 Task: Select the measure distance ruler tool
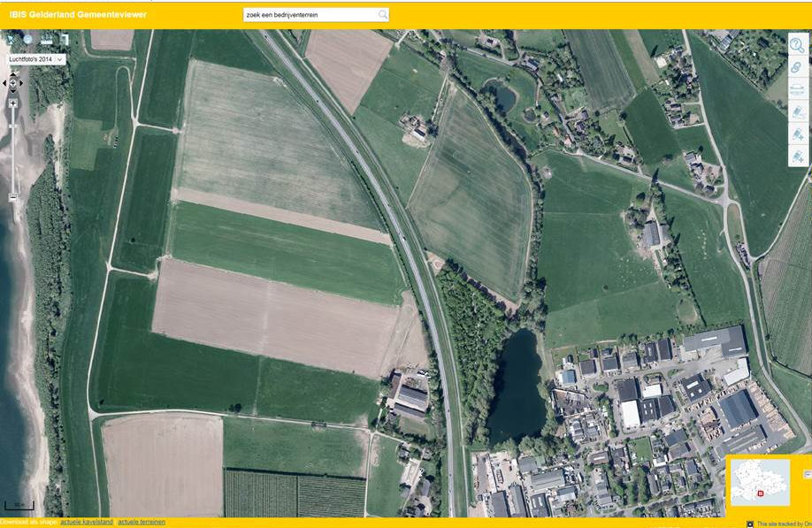click(x=46, y=40)
